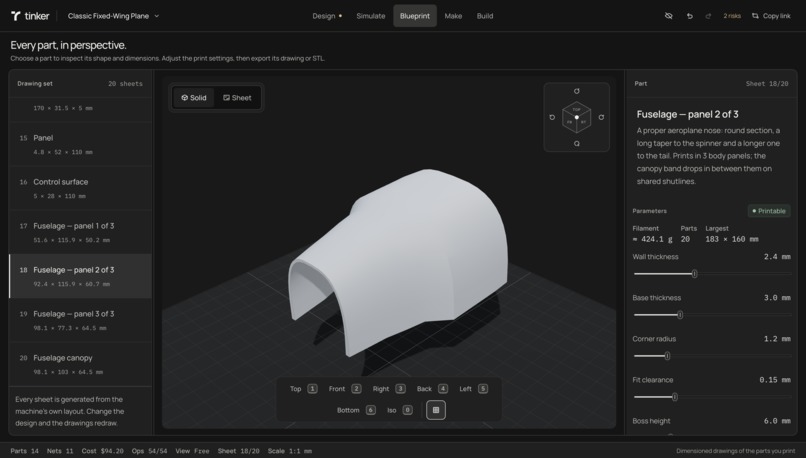Adjust the Wall thickness slider
Viewport: 806px width, 458px height.
click(x=711, y=274)
